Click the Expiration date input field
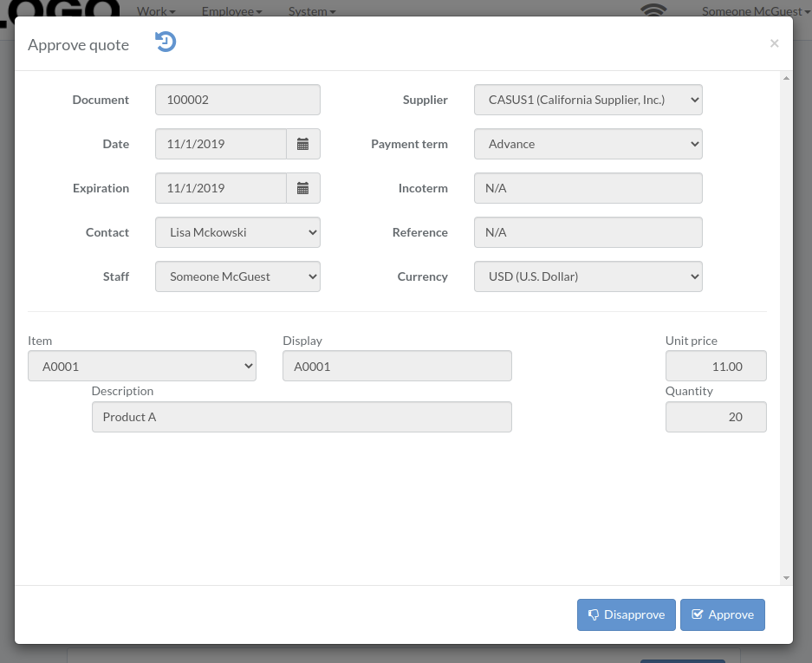812x663 pixels. (x=221, y=188)
